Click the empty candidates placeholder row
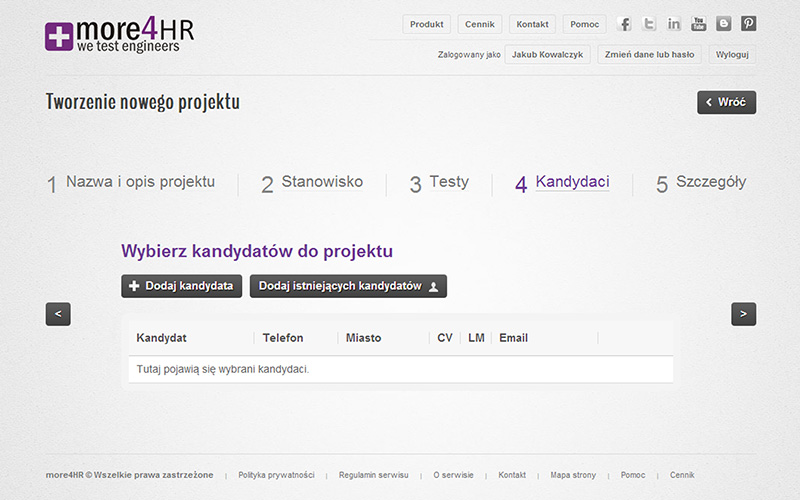 pyautogui.click(x=401, y=369)
